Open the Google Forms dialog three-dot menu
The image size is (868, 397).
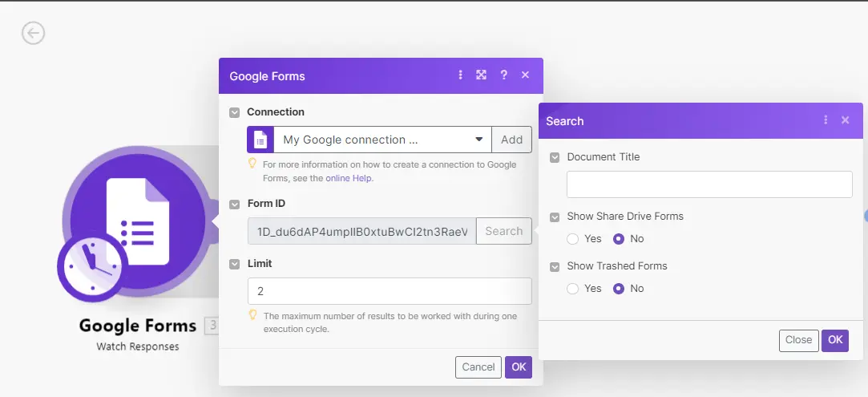coord(460,75)
